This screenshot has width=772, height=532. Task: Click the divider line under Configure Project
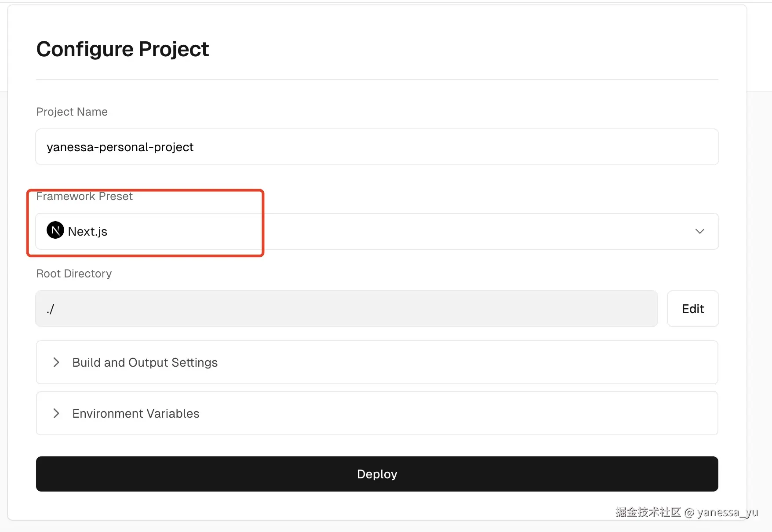click(377, 80)
